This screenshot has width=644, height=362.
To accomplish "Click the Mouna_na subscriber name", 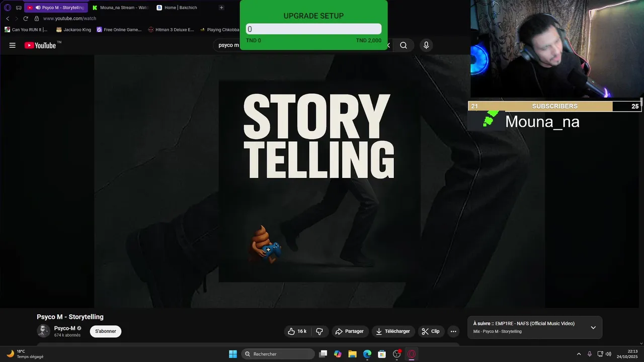I will (x=542, y=122).
